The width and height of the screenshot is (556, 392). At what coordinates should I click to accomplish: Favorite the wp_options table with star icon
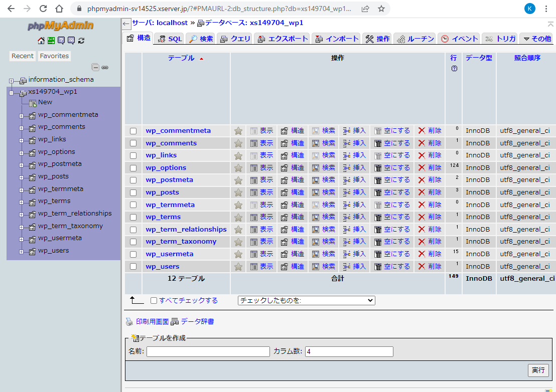238,168
